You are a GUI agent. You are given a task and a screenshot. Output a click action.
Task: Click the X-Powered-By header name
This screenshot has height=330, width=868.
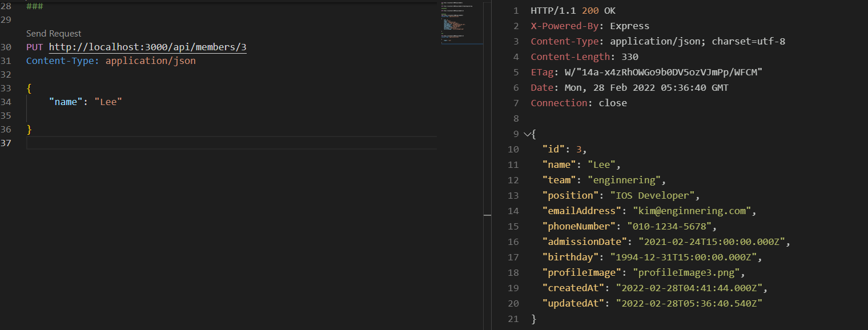click(x=565, y=26)
